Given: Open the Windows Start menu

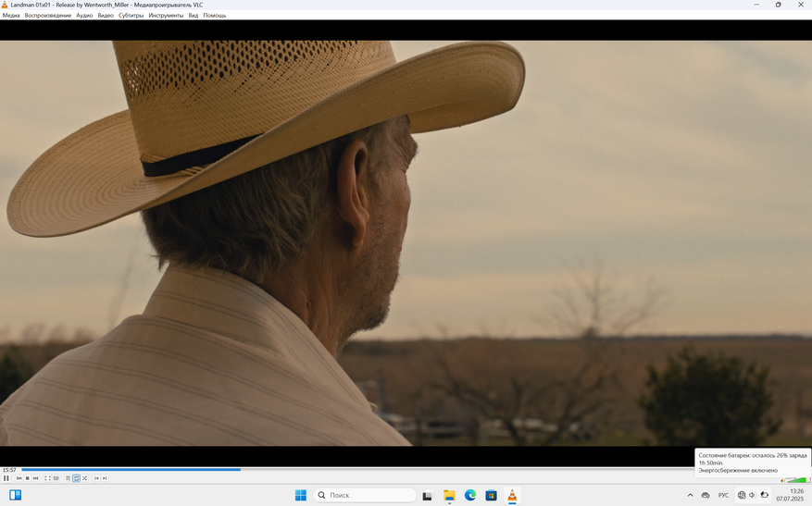Looking at the screenshot, I should point(301,496).
